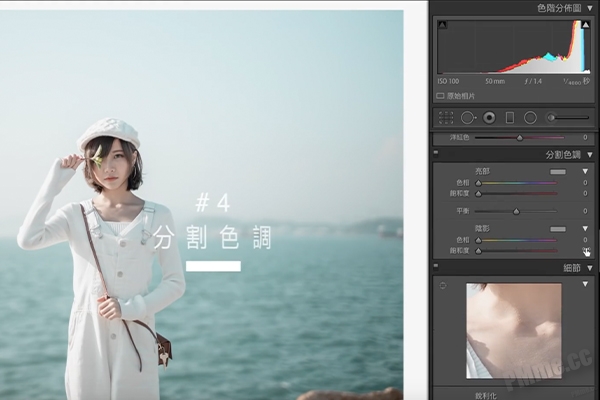This screenshot has height=400, width=600.
Task: Open the 亮部 highlights color swatch
Action: click(x=558, y=172)
